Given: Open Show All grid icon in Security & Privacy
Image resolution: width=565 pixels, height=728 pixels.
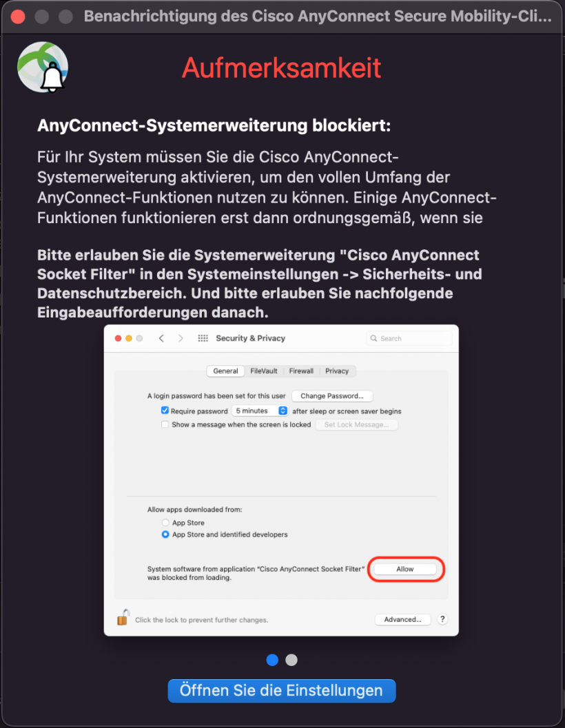Looking at the screenshot, I should coord(203,338).
